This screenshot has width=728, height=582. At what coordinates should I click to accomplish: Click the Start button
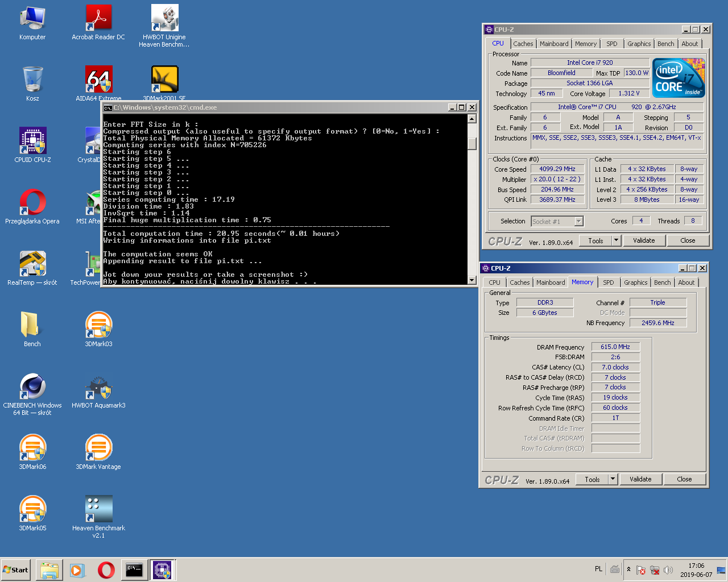coord(16,570)
